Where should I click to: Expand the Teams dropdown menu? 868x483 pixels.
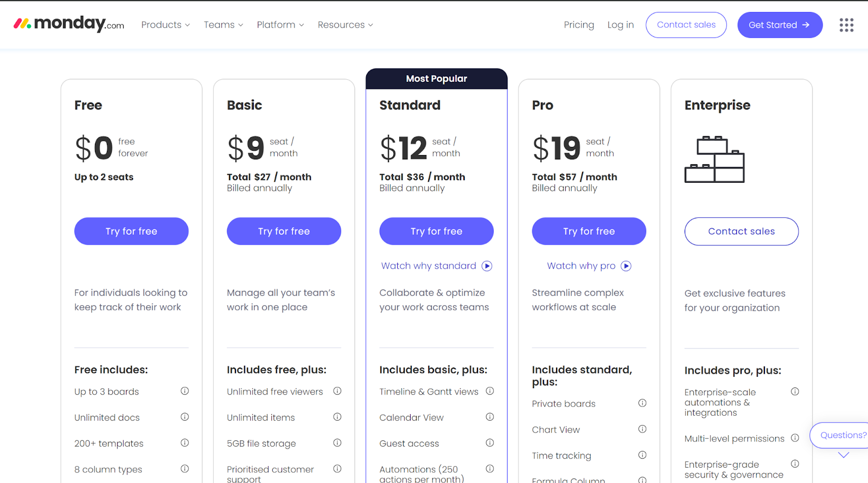pyautogui.click(x=223, y=25)
